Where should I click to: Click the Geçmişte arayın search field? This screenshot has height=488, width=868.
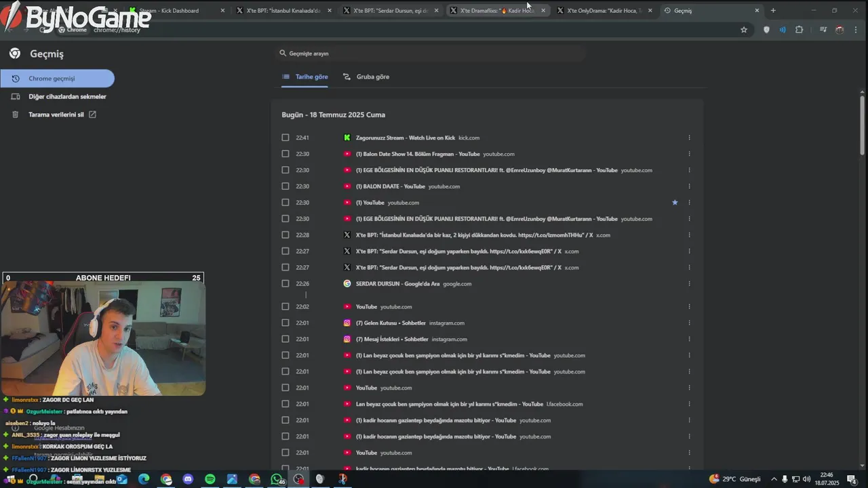click(x=431, y=53)
